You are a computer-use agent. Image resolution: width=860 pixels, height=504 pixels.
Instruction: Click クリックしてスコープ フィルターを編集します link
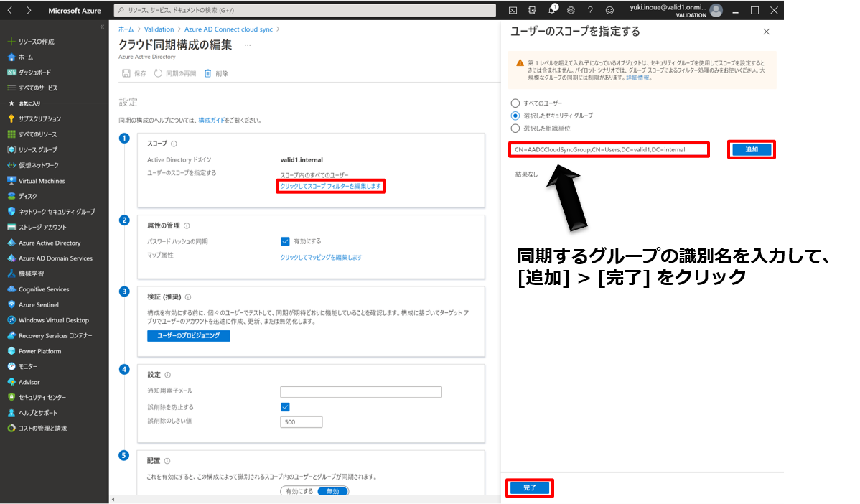coord(330,187)
